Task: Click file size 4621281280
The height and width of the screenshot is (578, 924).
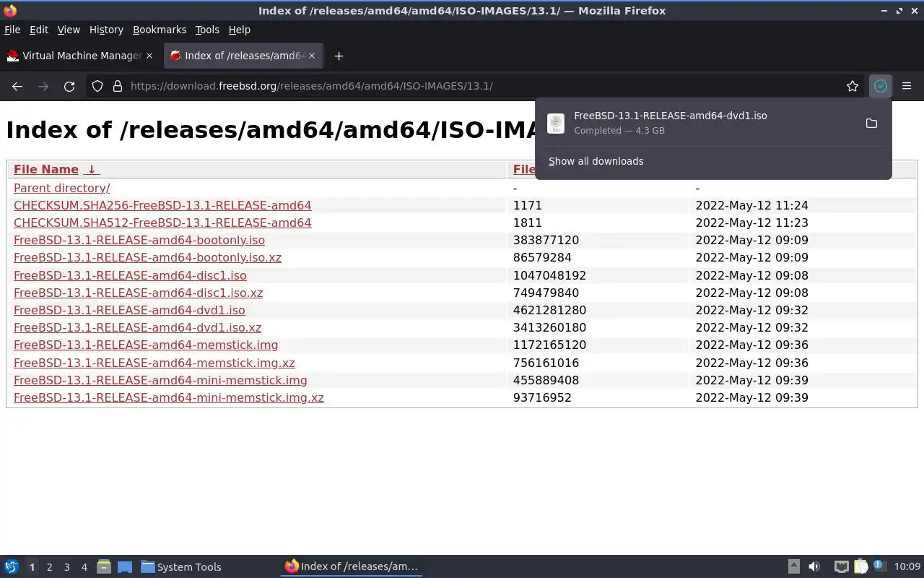Action: click(549, 310)
